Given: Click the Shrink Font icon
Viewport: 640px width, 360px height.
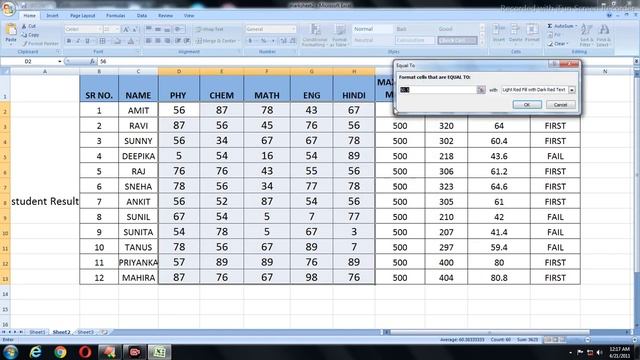Looking at the screenshot, I should [x=135, y=29].
